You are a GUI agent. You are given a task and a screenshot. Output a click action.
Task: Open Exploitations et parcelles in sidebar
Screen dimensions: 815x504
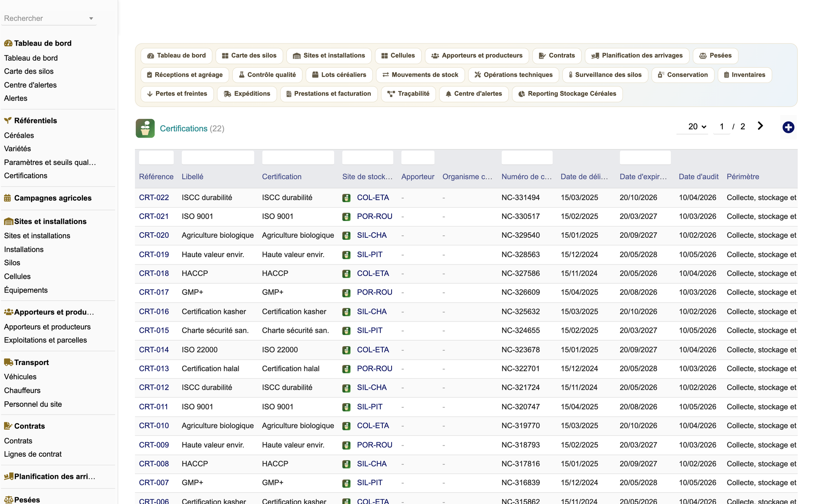45,340
